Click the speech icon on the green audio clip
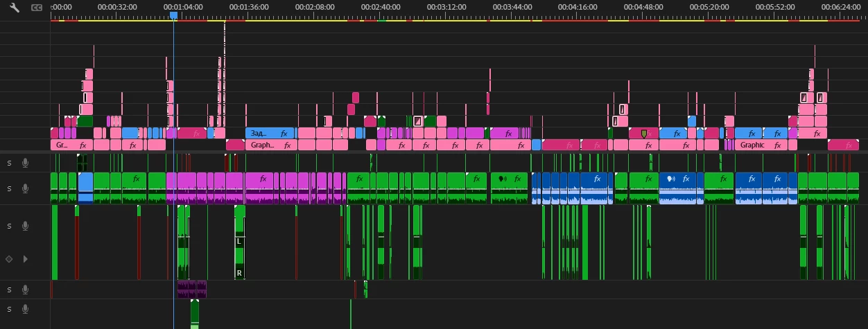 click(x=503, y=179)
